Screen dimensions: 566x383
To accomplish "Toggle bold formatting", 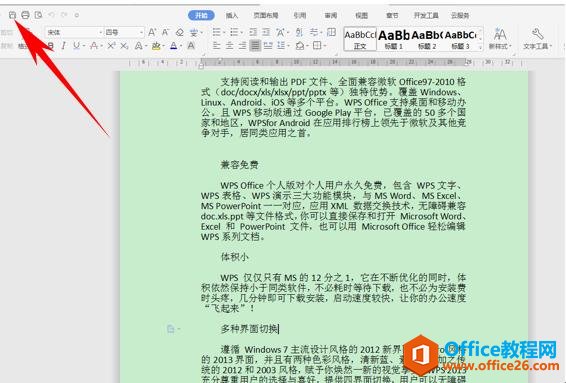I will (51, 46).
